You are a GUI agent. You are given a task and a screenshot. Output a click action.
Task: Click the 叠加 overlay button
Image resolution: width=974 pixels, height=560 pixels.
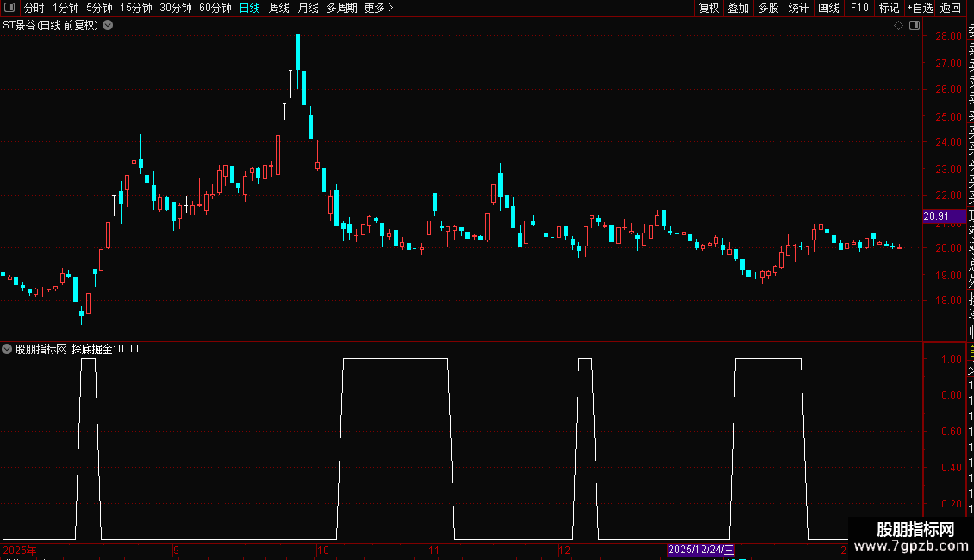tap(739, 8)
